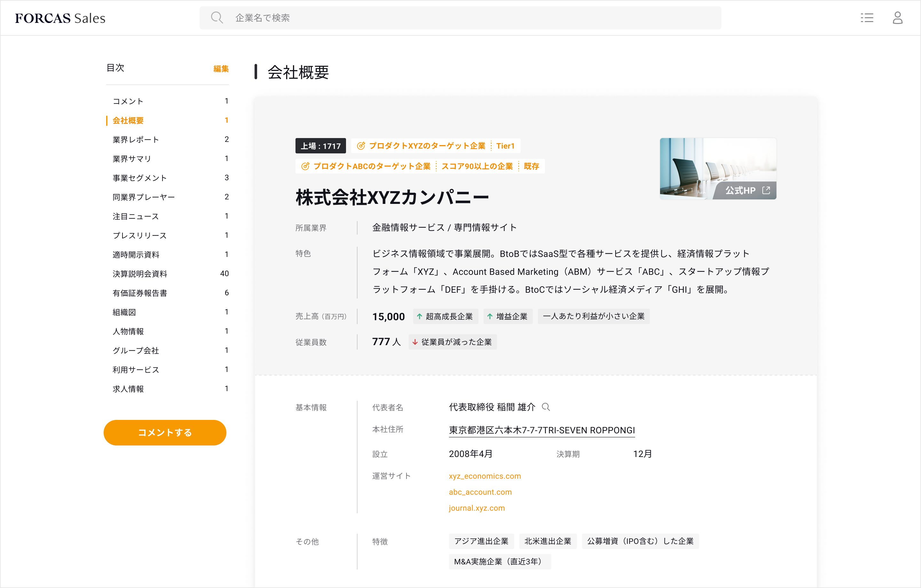
Task: Open the abc_account.com link
Action: click(480, 492)
